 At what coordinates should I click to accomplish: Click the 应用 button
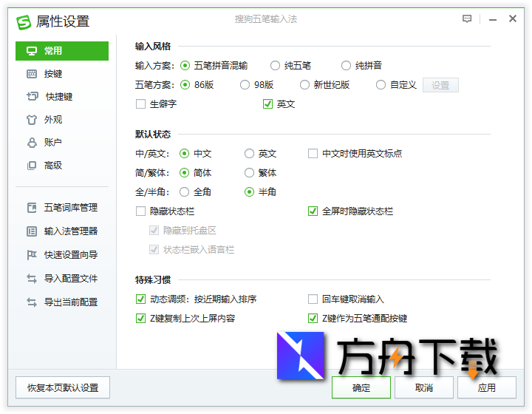click(487, 387)
